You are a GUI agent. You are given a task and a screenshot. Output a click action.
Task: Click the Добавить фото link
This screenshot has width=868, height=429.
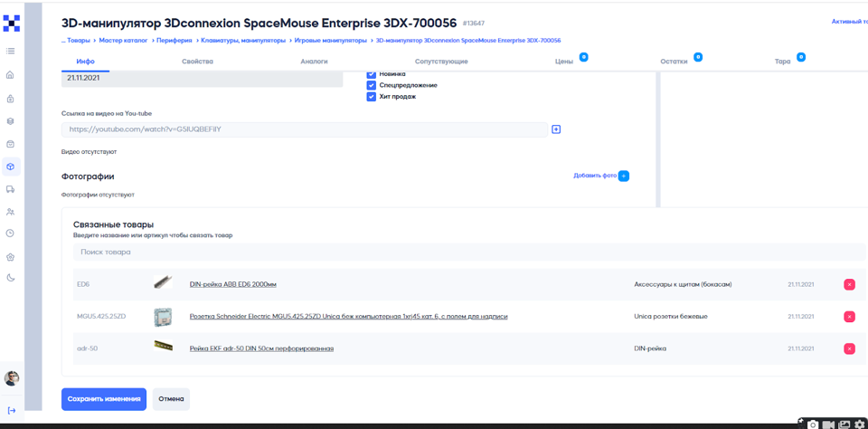tap(595, 176)
